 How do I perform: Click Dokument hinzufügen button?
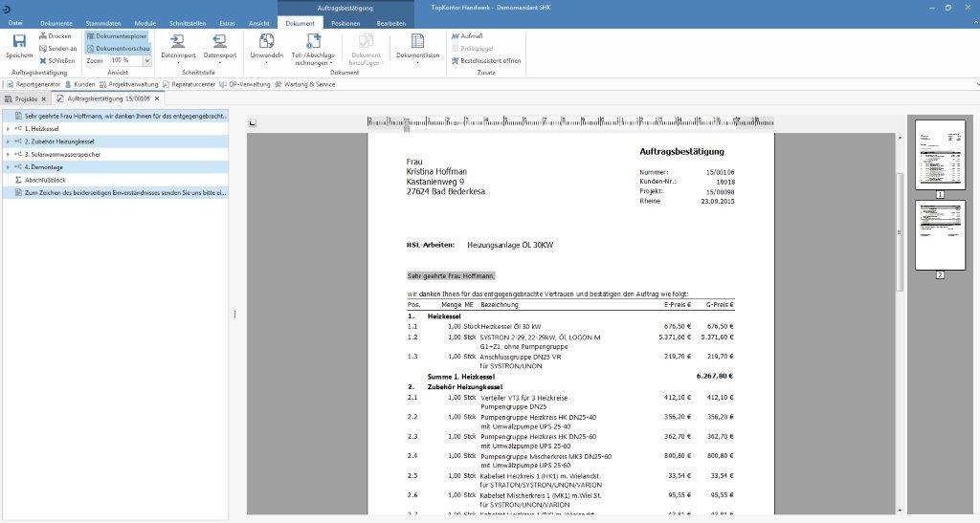[366, 50]
